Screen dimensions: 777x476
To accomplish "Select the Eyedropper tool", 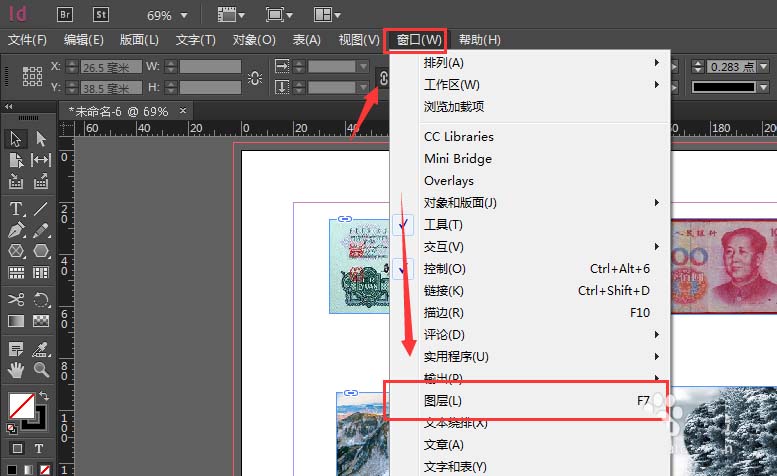I will click(41, 349).
